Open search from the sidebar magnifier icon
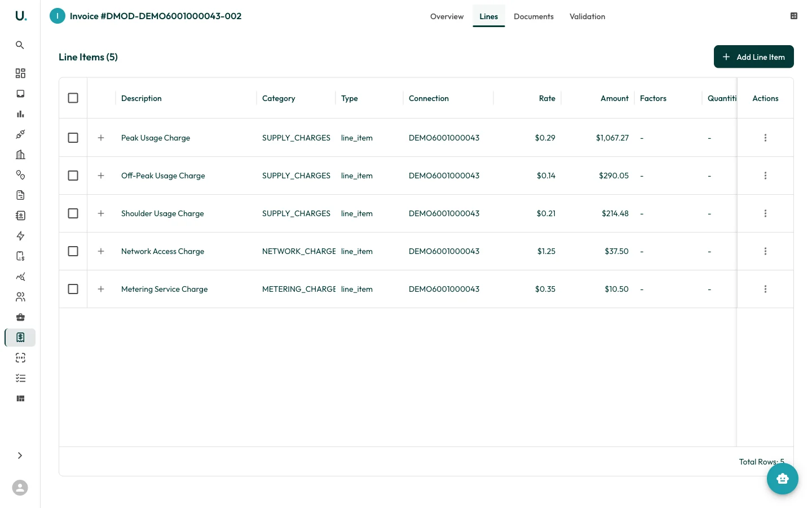 (20, 45)
